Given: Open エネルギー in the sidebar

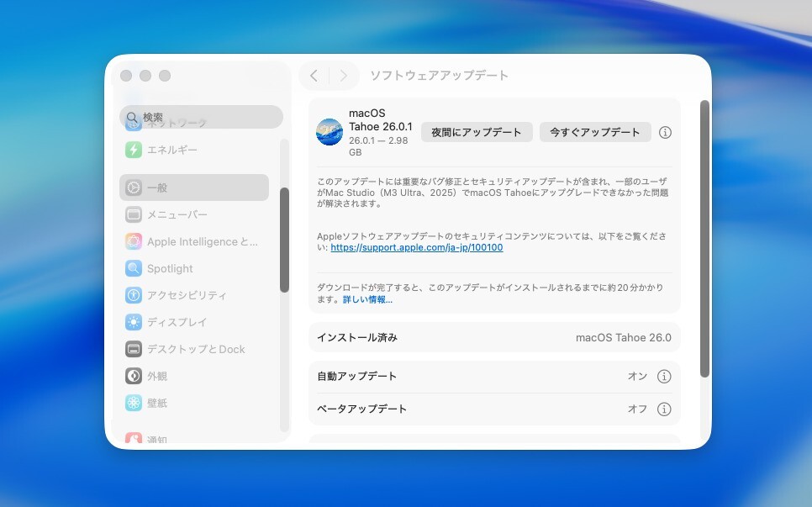Looking at the screenshot, I should [194, 150].
